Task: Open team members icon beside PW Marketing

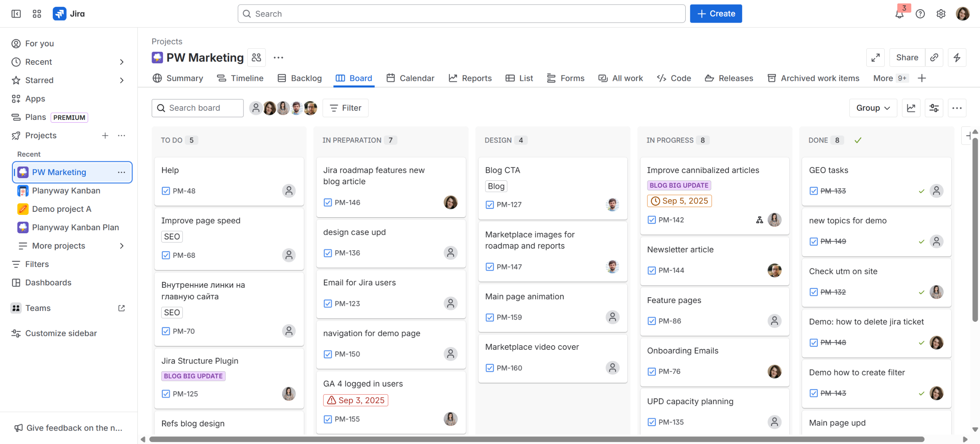Action: coord(256,57)
